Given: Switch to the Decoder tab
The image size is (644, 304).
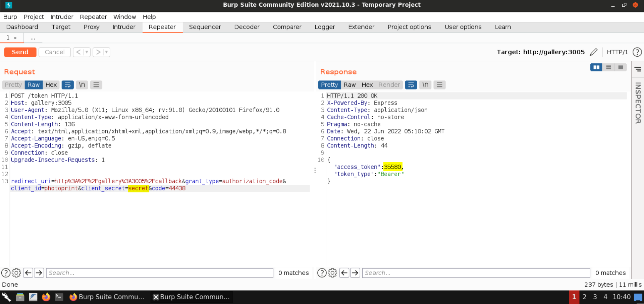Looking at the screenshot, I should tap(247, 27).
